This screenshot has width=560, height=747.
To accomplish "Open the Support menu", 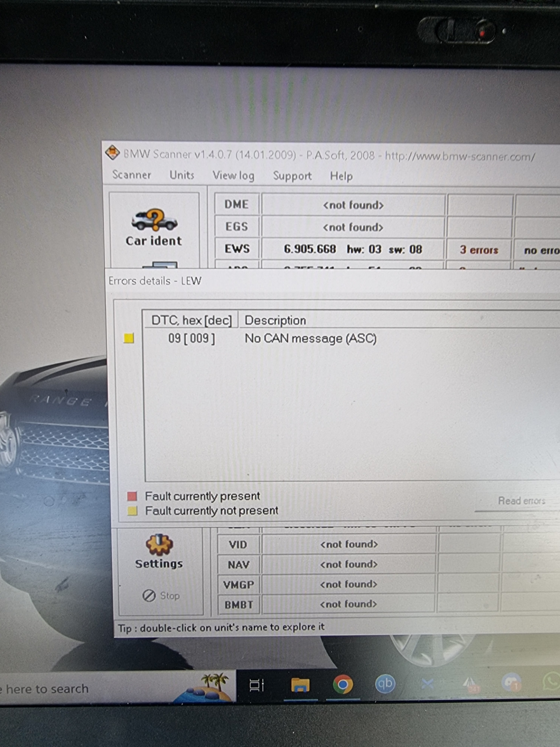I will [x=292, y=176].
